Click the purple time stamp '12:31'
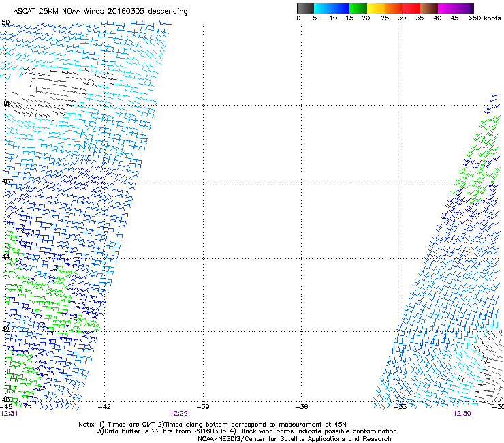The image size is (504, 443). coord(9,414)
